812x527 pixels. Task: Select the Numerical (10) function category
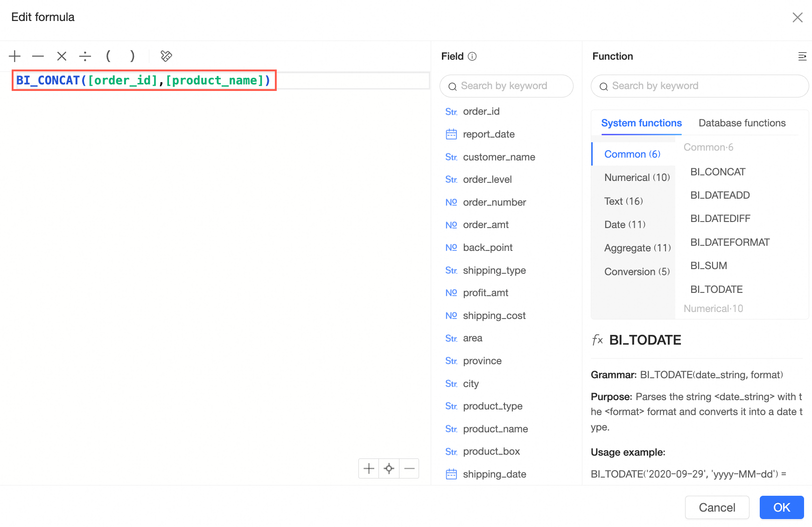(637, 178)
